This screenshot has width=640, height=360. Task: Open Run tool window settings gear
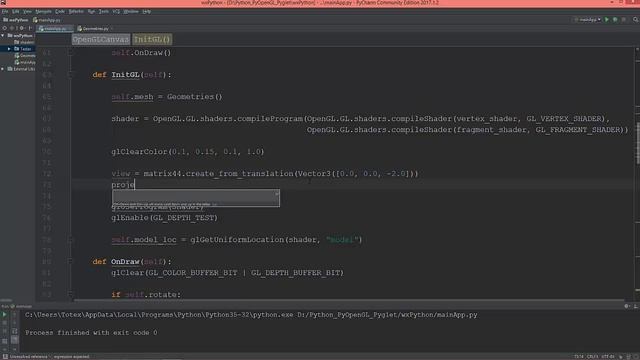(x=627, y=306)
